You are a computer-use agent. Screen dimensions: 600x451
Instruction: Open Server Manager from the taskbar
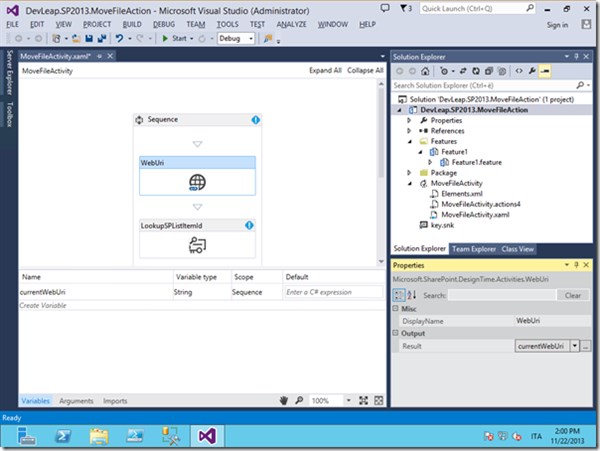click(x=26, y=436)
